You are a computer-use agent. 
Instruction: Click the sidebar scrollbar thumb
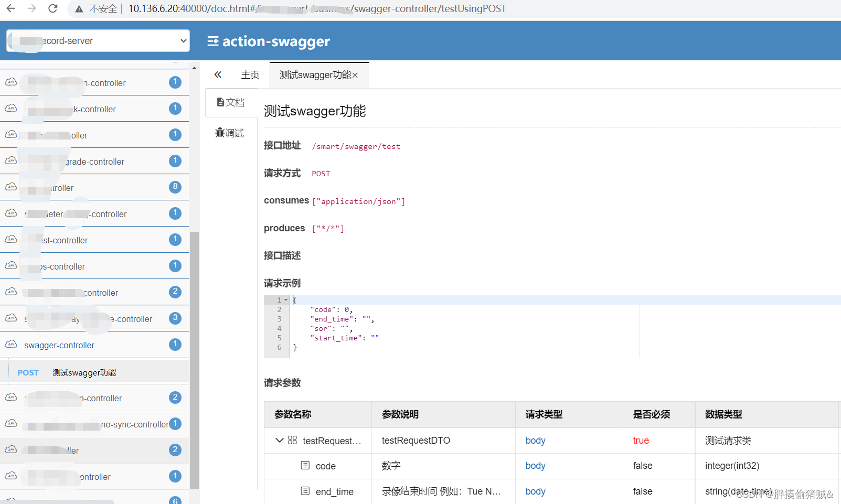point(194,360)
